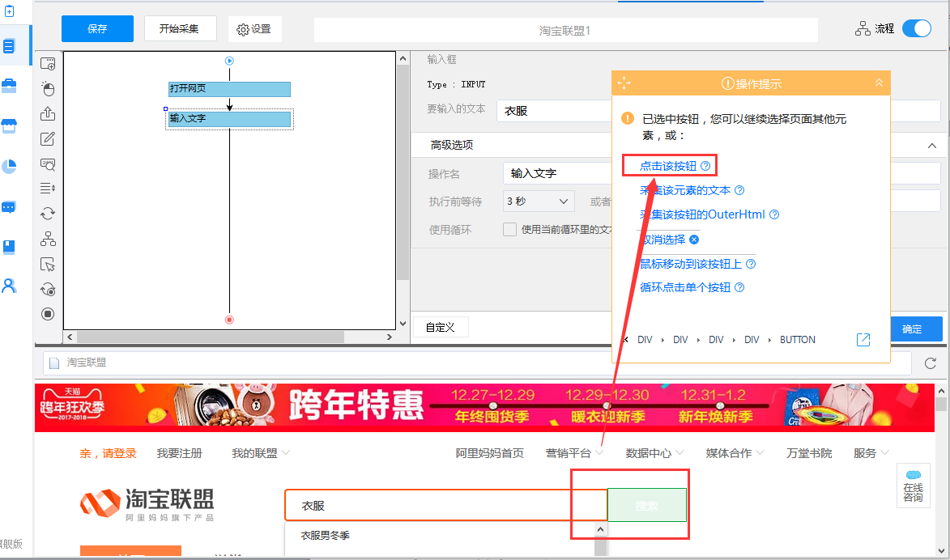Select the open webpage step tool
The width and height of the screenshot is (950, 560).
click(x=48, y=64)
